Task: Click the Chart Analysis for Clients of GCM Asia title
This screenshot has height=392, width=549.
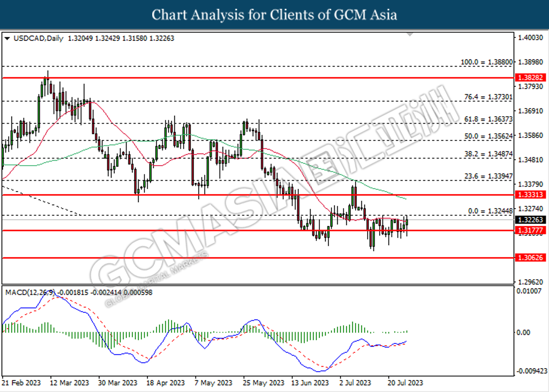Action: pyautogui.click(x=274, y=15)
